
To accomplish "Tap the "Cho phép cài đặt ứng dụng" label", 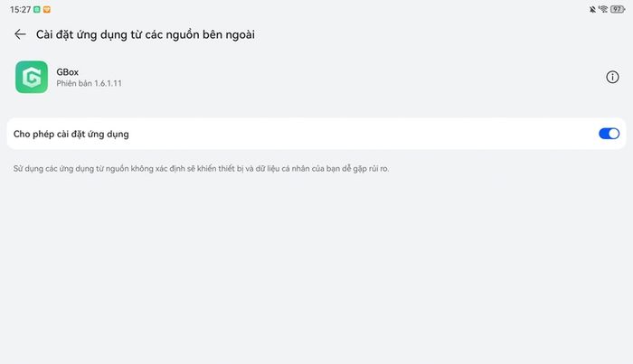I will coord(71,134).
